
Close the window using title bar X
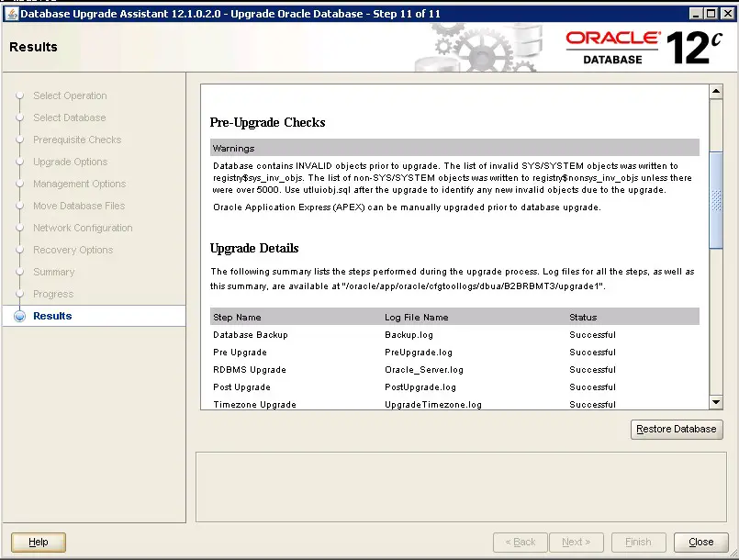tap(728, 14)
